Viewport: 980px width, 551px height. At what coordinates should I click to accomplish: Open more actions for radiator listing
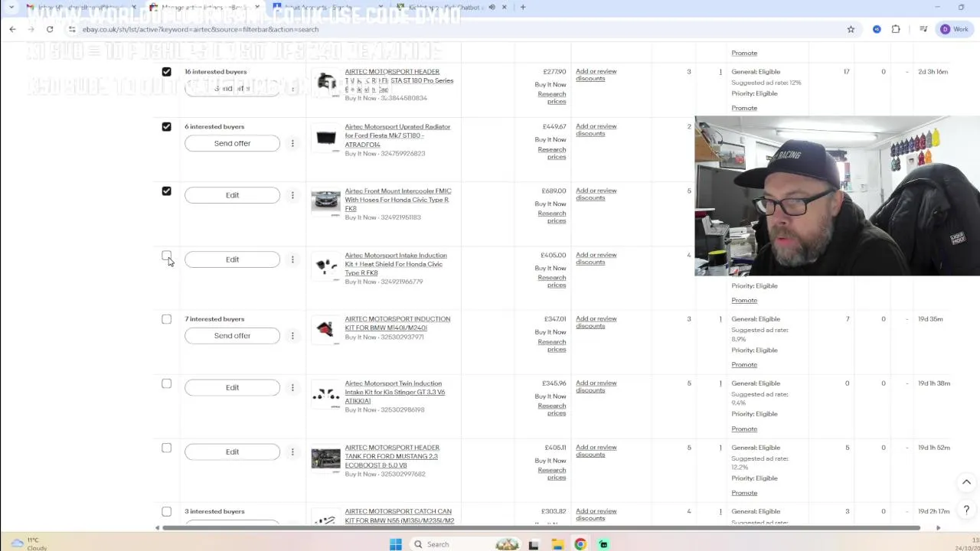click(292, 143)
